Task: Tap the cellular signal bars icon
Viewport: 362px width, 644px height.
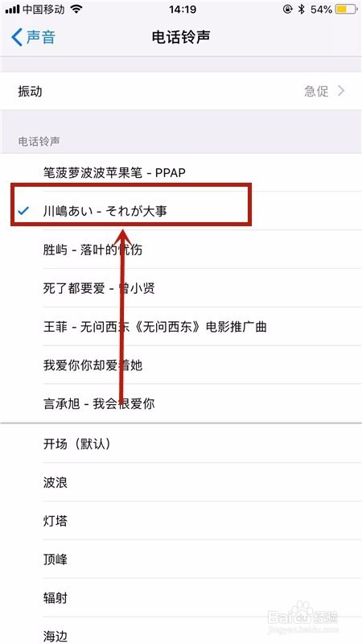Action: (12, 10)
